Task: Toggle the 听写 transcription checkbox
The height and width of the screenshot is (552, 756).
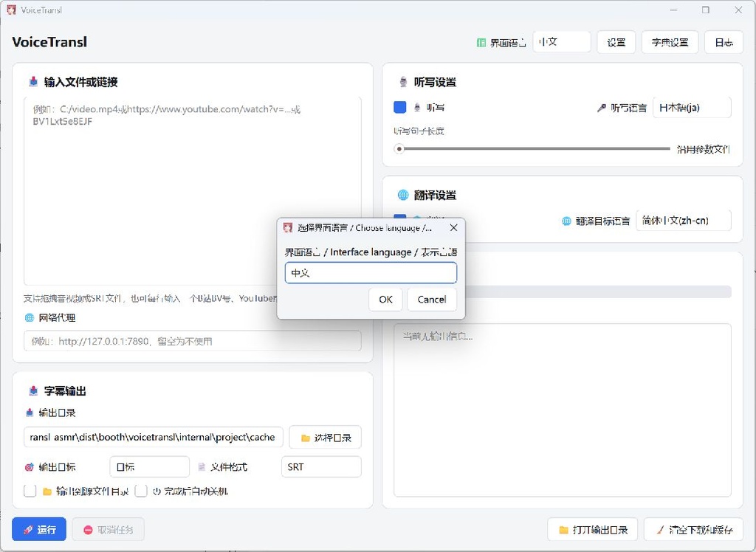Action: click(399, 107)
